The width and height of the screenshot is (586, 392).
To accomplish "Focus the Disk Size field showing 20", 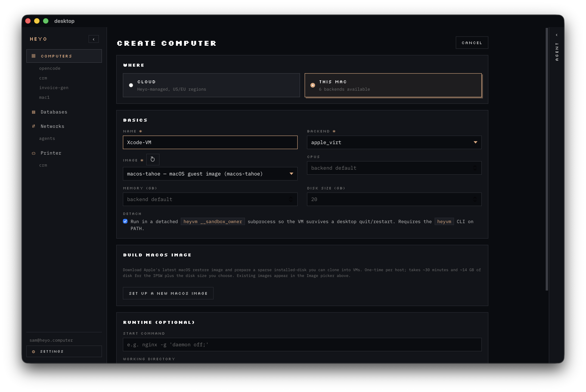I will [x=394, y=199].
